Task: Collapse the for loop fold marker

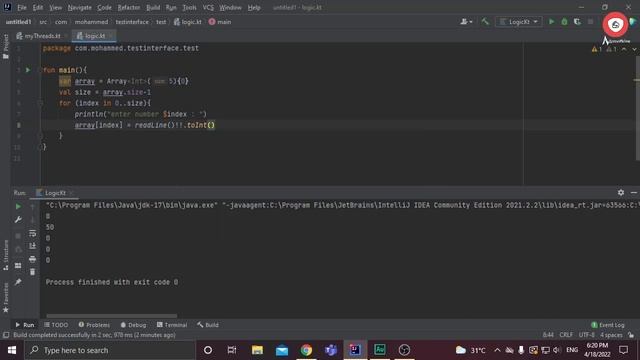Action: point(40,103)
